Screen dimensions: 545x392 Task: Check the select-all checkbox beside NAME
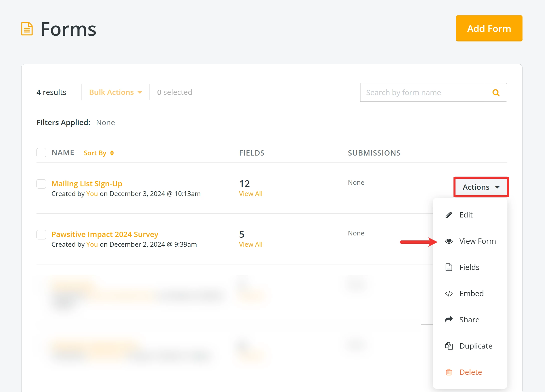(x=41, y=153)
